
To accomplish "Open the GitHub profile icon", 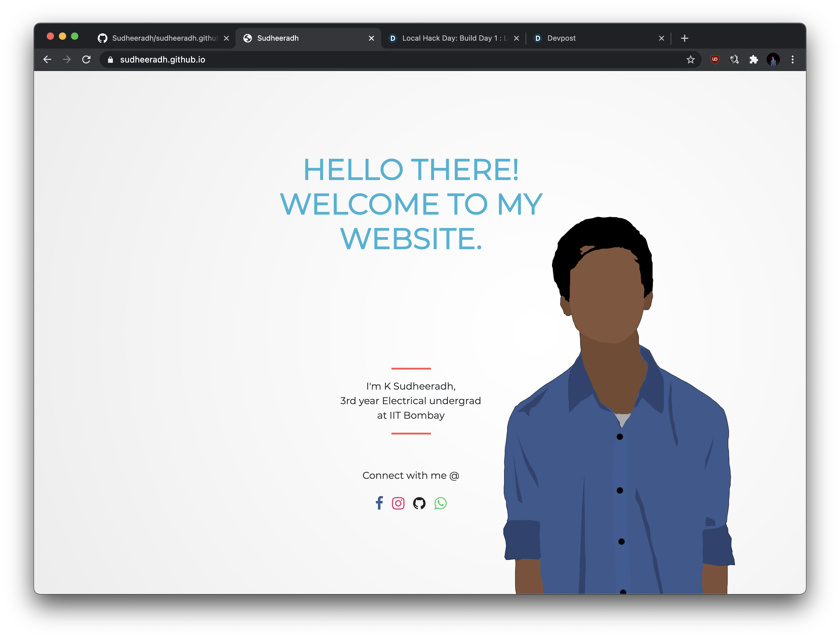I will pos(419,503).
